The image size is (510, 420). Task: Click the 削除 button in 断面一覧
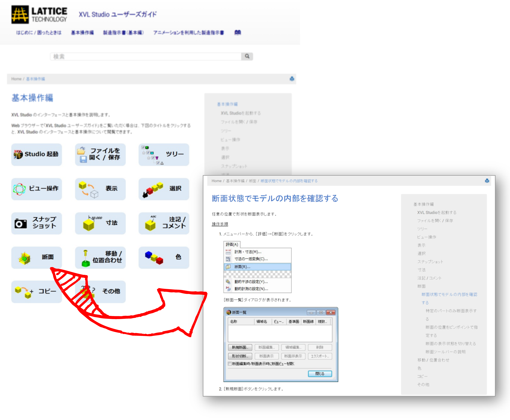pyautogui.click(x=320, y=347)
